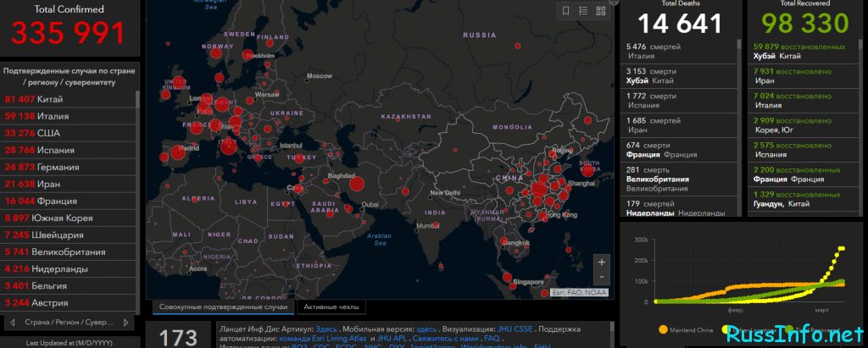Image resolution: width=868 pixels, height=348 pixels.
Task: Open the bookmarks icon on map
Action: (x=565, y=10)
